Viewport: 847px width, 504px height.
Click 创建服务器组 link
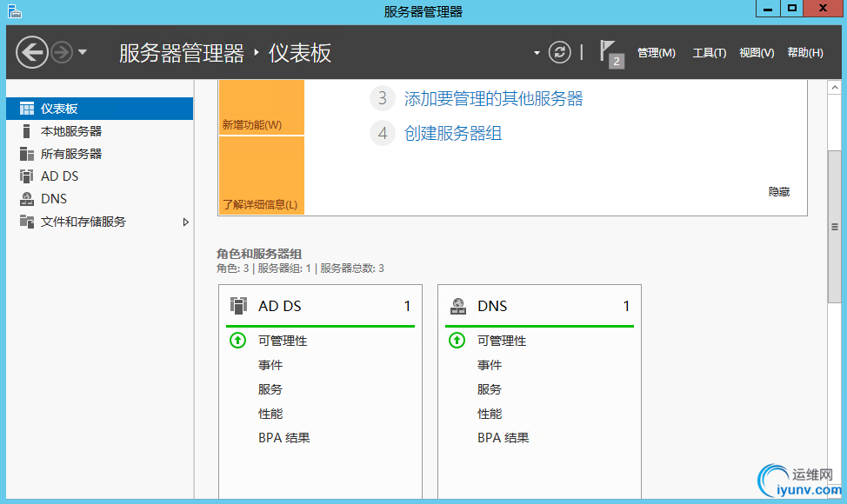coord(453,133)
